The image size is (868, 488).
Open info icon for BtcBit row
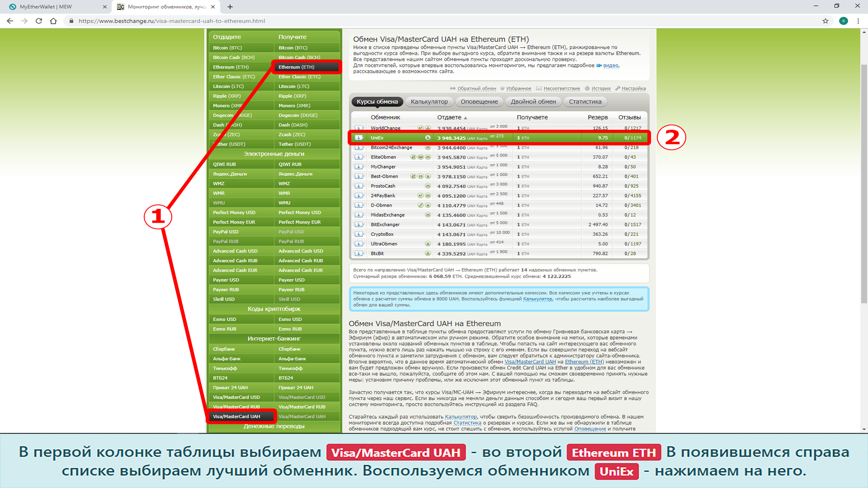tap(359, 253)
